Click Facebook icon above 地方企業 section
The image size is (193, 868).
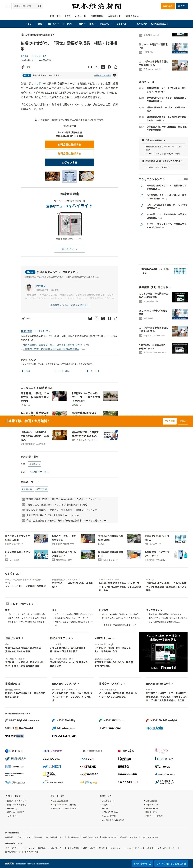[109, 318]
